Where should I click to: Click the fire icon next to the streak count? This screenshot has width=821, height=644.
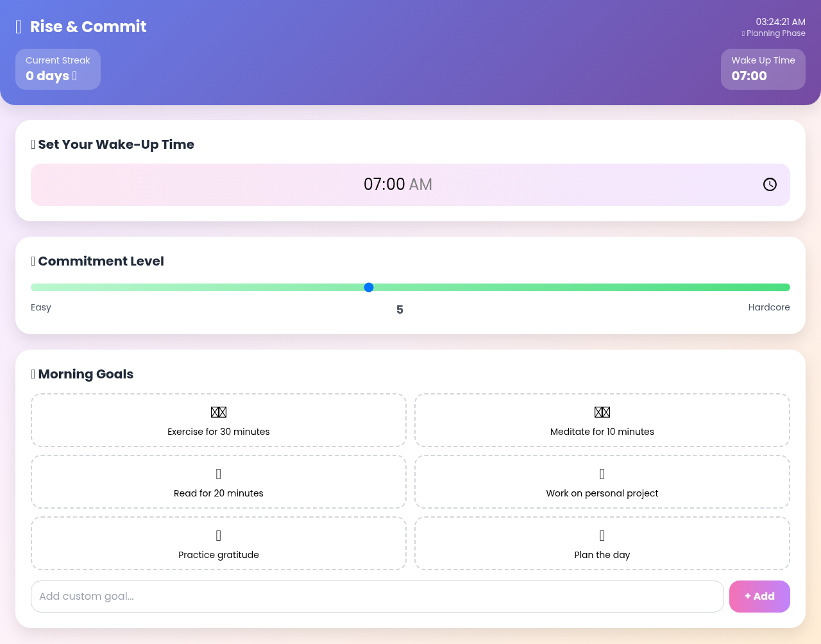[x=74, y=75]
